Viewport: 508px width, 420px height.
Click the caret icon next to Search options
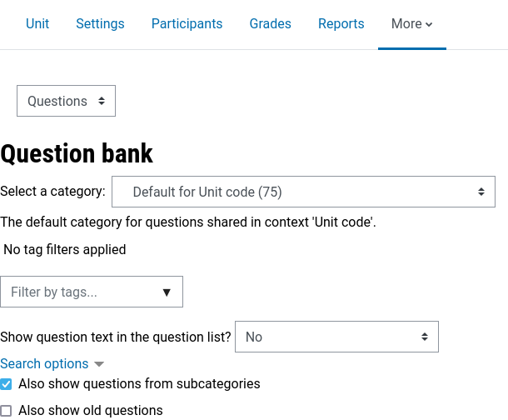tap(99, 365)
